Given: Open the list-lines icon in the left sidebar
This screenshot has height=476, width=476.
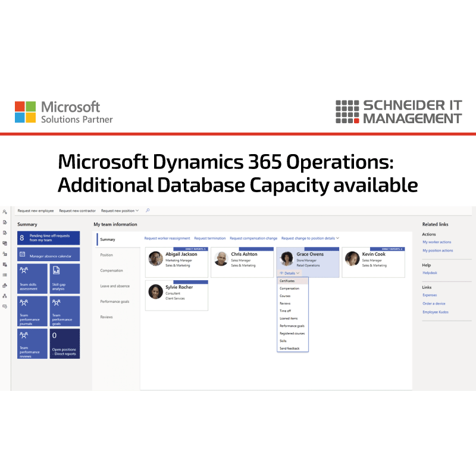Looking at the screenshot, I should pos(5,275).
